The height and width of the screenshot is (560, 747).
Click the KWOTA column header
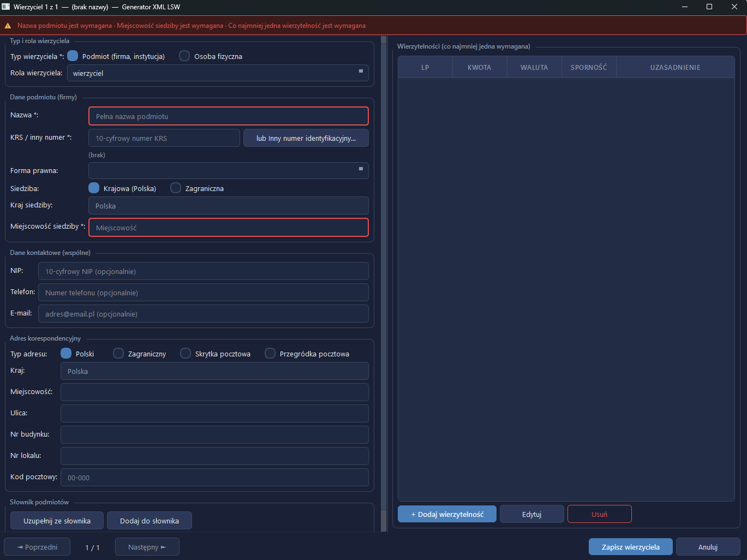click(x=480, y=68)
